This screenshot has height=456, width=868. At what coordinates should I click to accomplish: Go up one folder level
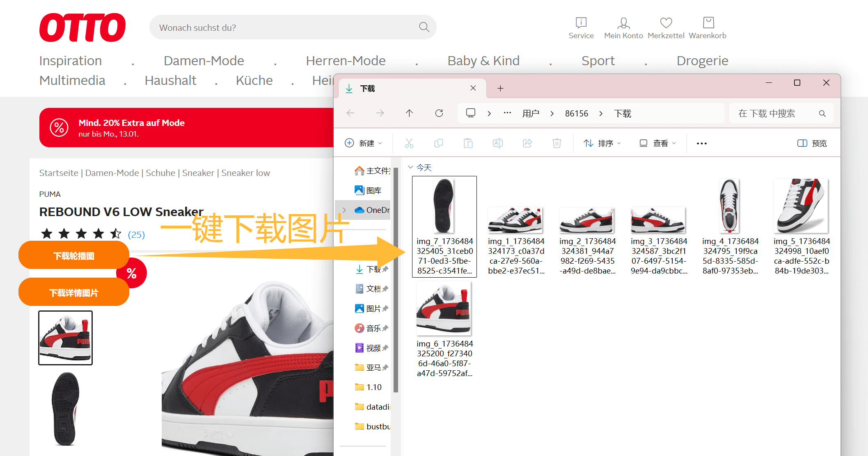[x=409, y=113]
